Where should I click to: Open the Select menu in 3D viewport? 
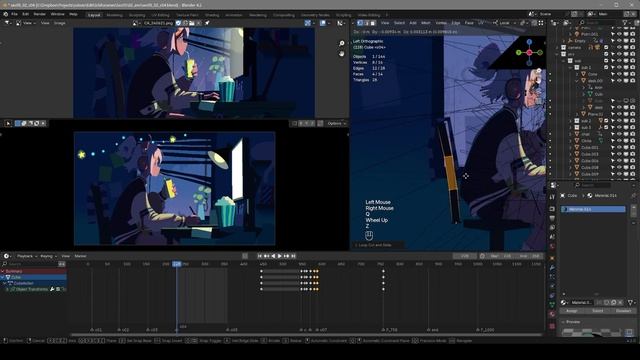click(399, 23)
